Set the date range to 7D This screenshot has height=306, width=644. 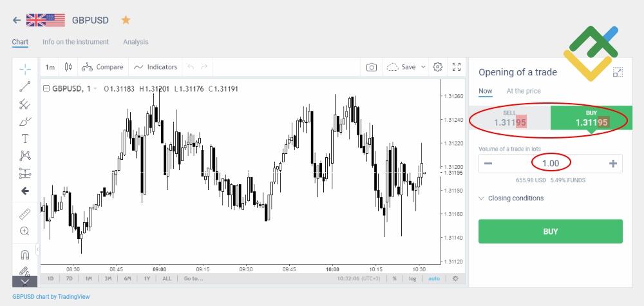point(69,278)
